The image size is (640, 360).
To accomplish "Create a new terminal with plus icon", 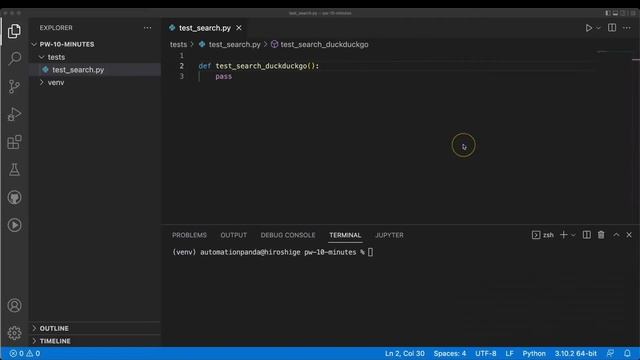I will [x=564, y=235].
